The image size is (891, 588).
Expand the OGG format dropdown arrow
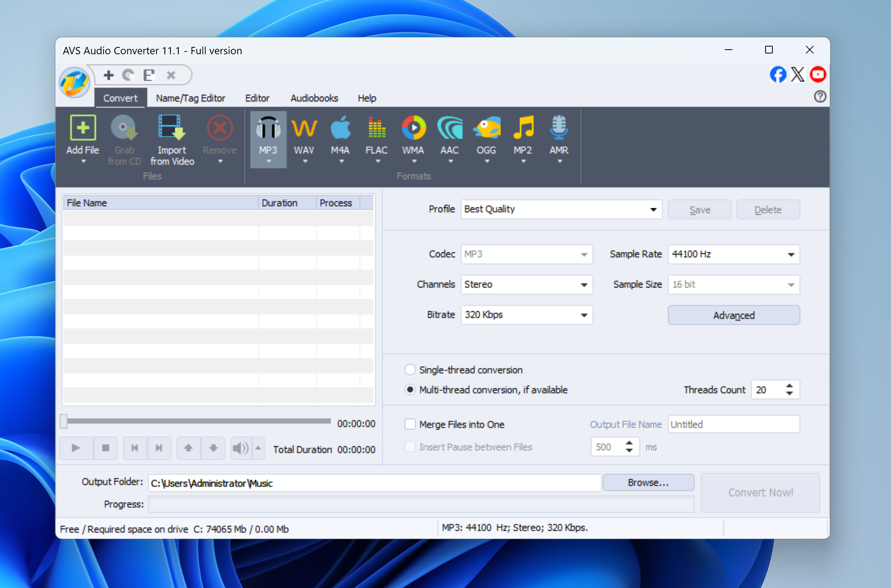pyautogui.click(x=487, y=162)
